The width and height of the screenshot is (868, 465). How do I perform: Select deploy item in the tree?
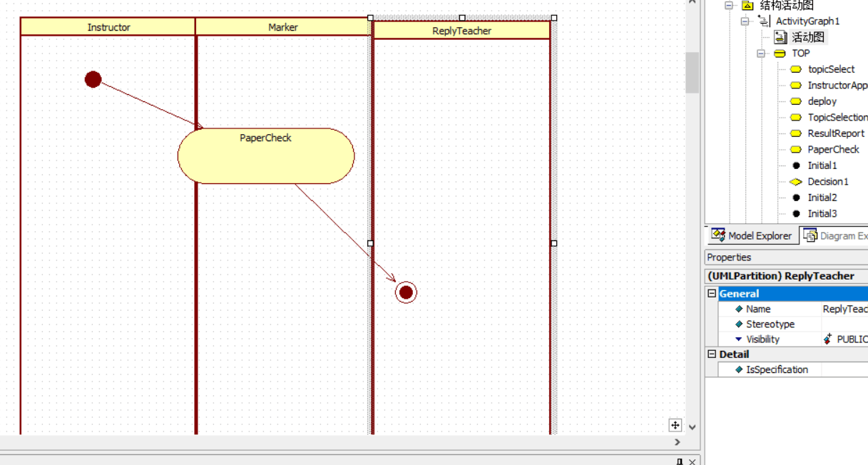(822, 101)
